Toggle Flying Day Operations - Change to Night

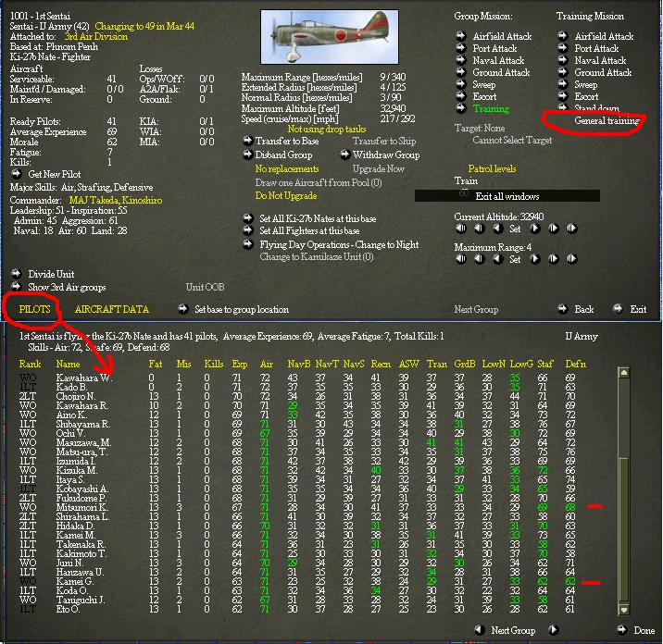(339, 244)
